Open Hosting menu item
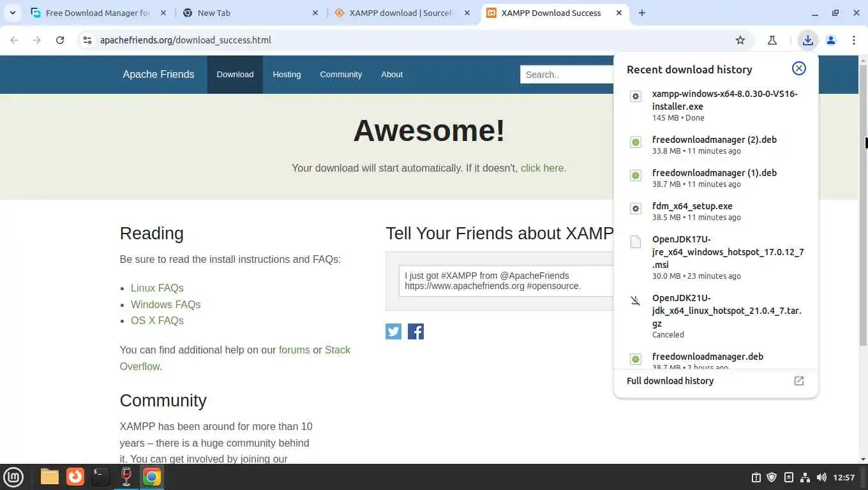Viewport: 868px width, 490px height. click(x=287, y=75)
